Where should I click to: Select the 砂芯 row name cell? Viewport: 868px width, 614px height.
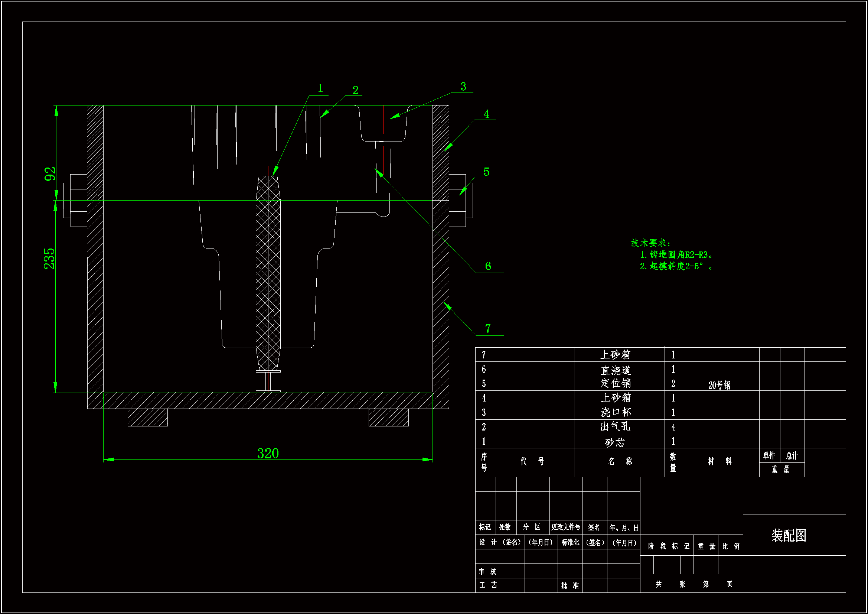point(615,442)
